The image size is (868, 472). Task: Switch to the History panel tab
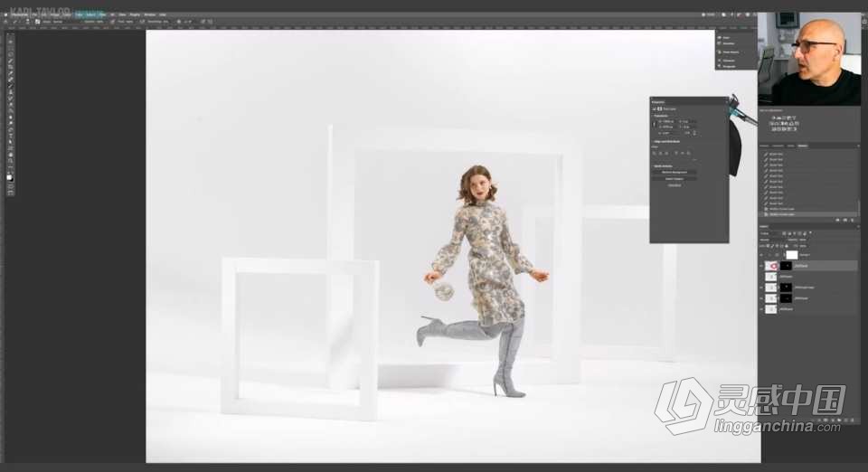[x=803, y=146]
